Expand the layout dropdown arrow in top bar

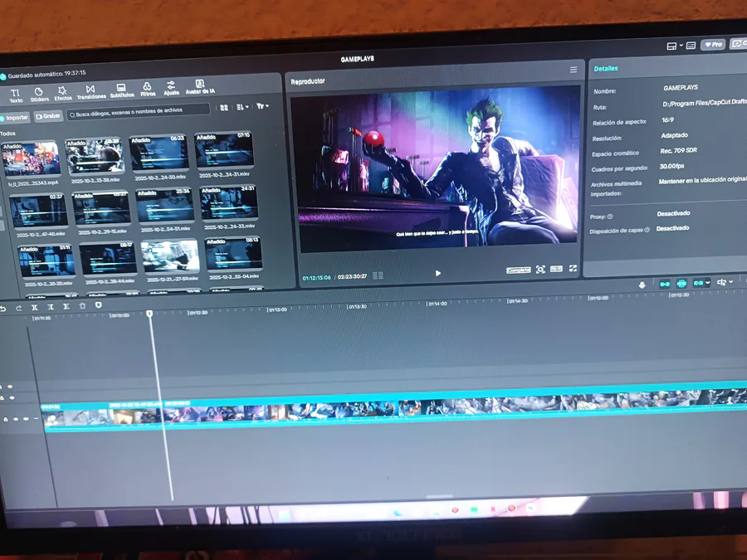point(681,46)
